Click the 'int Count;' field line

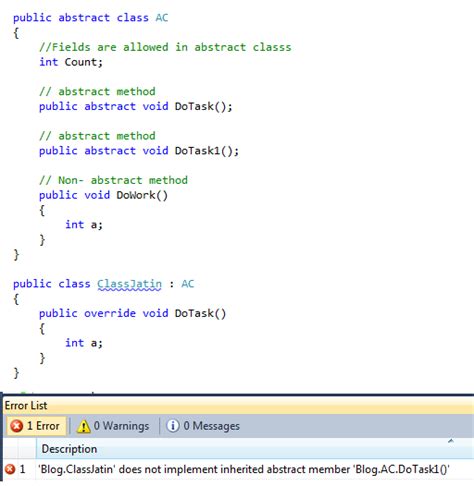(71, 62)
